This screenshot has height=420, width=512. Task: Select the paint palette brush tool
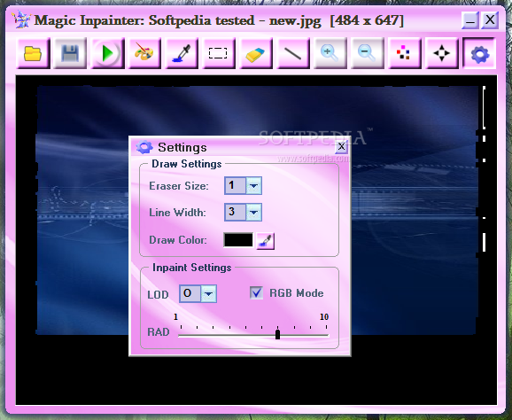coord(144,53)
